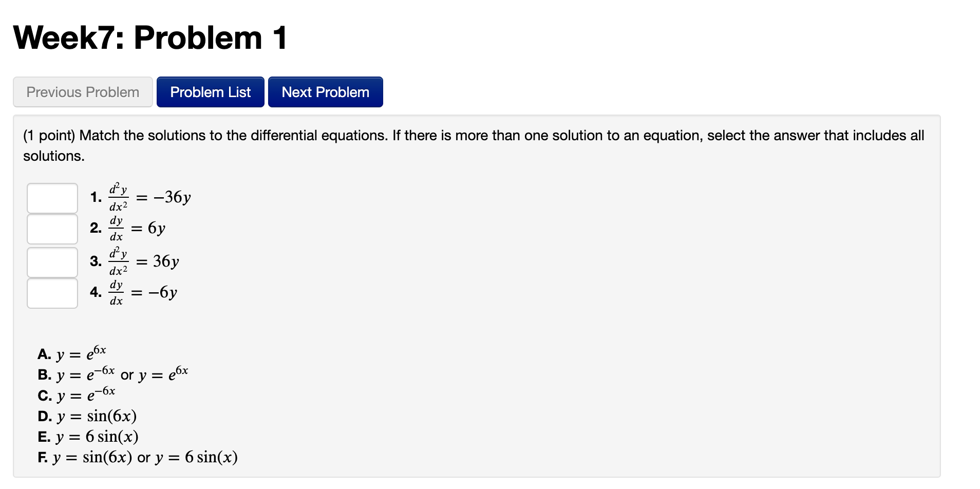The image size is (980, 489).
Task: Click the answer box for equation 2
Action: (51, 229)
